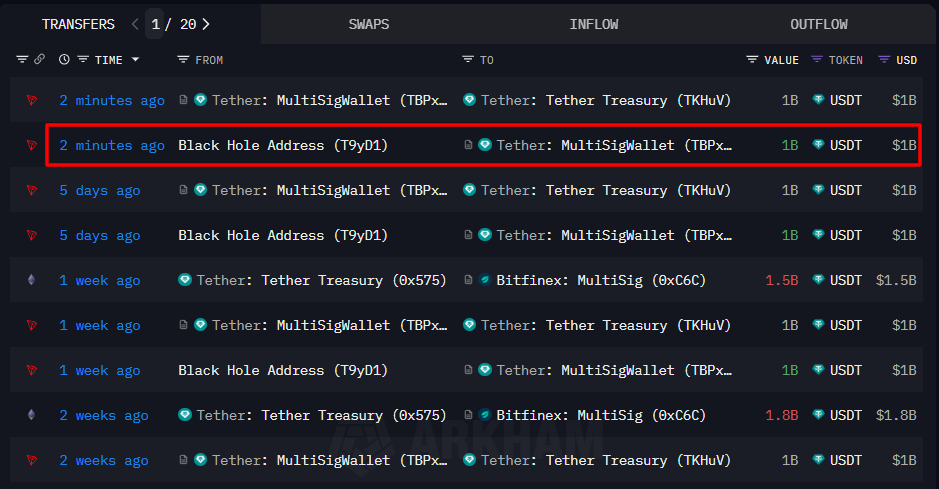Open first '2 minutes ago' timestamp link

coord(112,101)
